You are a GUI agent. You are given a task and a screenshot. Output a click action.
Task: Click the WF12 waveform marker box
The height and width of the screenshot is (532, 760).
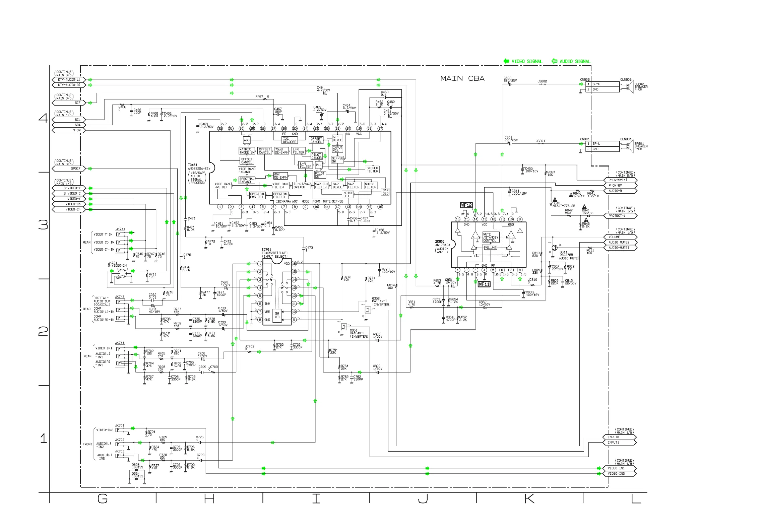466,205
